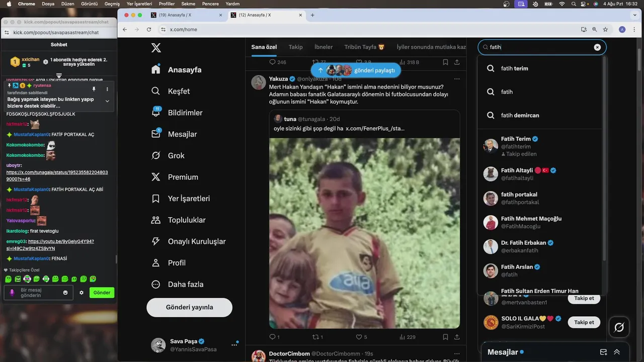This screenshot has height=362, width=644.
Task: Share Yakuza's post
Action: 457,337
